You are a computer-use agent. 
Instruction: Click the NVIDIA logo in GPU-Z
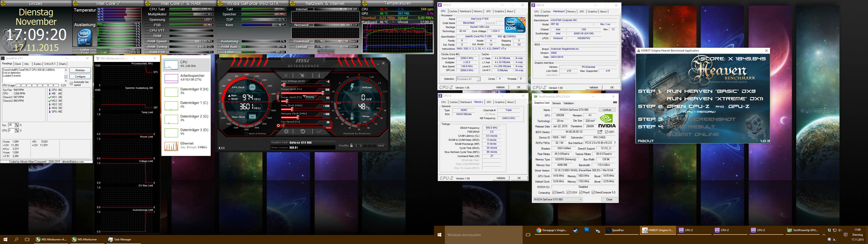click(x=607, y=121)
